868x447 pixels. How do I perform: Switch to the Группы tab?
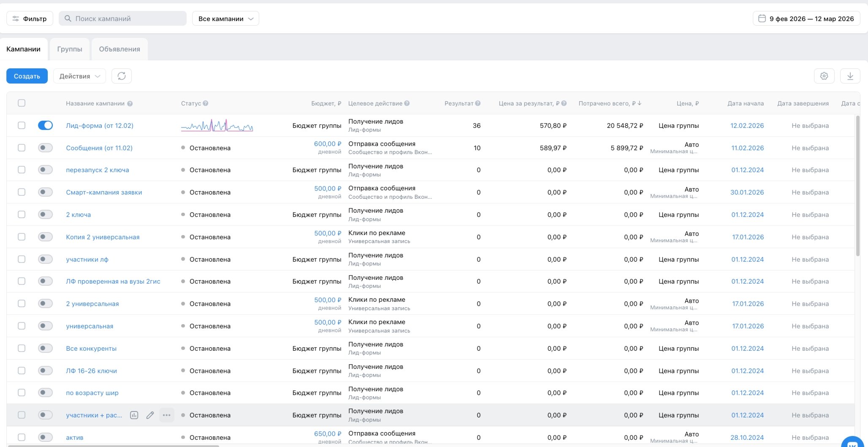(70, 49)
